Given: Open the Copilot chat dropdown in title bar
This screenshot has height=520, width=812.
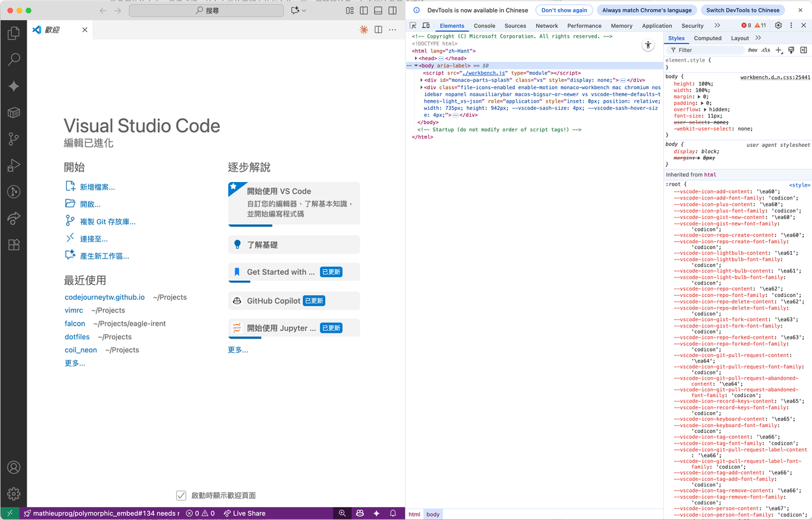Looking at the screenshot, I should 299,10.
